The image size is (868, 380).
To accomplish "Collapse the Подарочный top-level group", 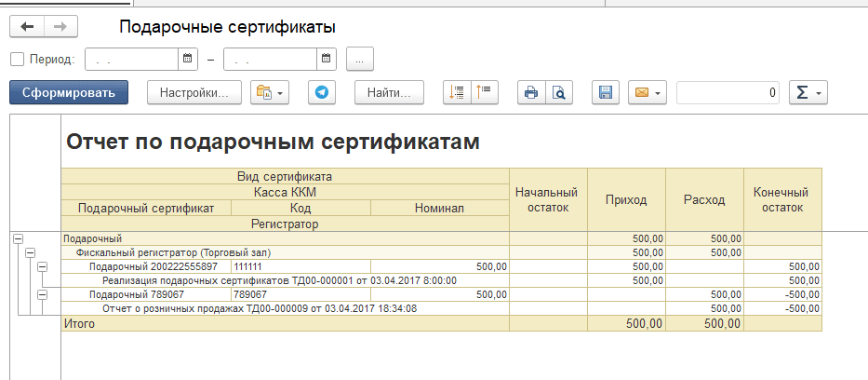I will pyautogui.click(x=19, y=238).
